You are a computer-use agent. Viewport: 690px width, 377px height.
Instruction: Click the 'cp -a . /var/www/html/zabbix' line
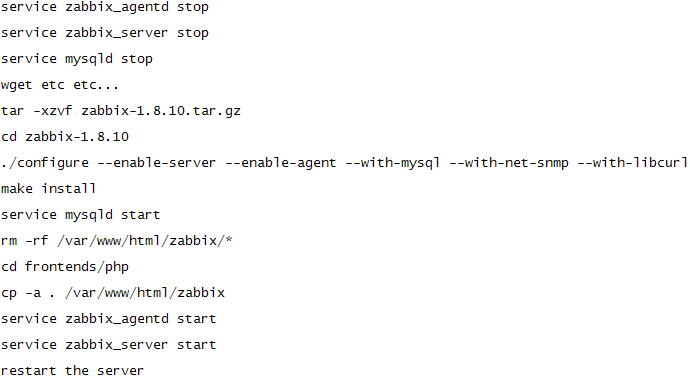pos(113,293)
